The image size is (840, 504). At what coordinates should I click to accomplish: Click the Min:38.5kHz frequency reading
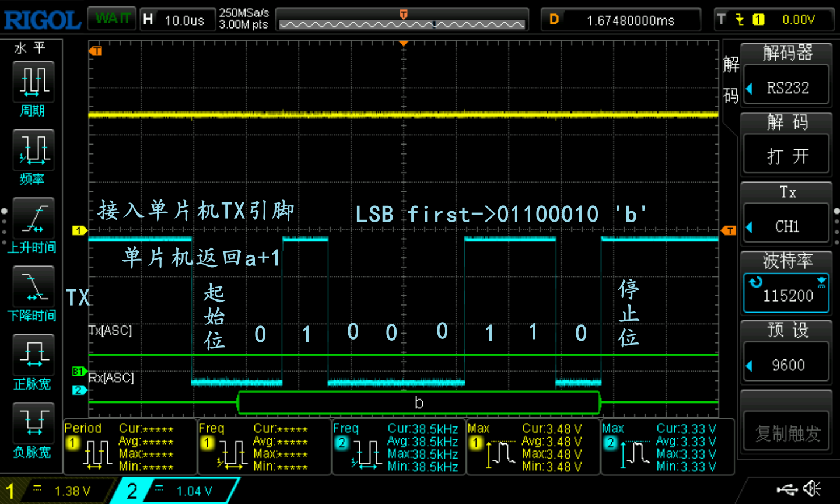pyautogui.click(x=423, y=467)
